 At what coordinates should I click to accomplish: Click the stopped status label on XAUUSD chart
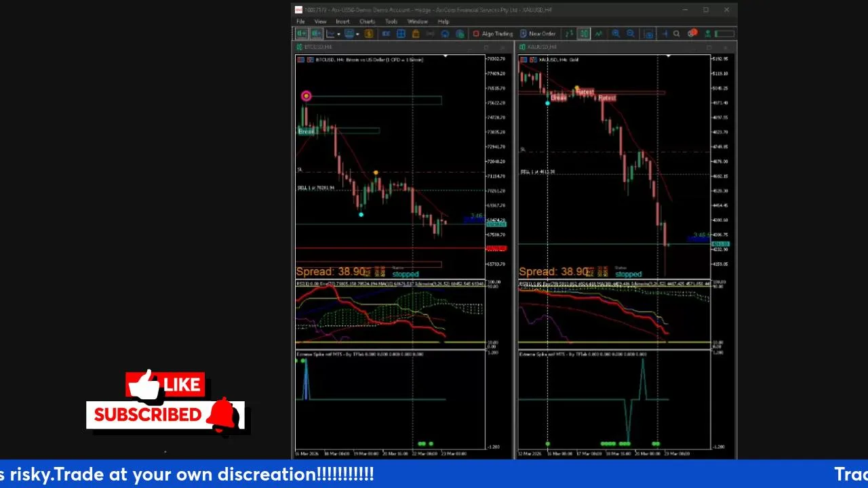628,274
